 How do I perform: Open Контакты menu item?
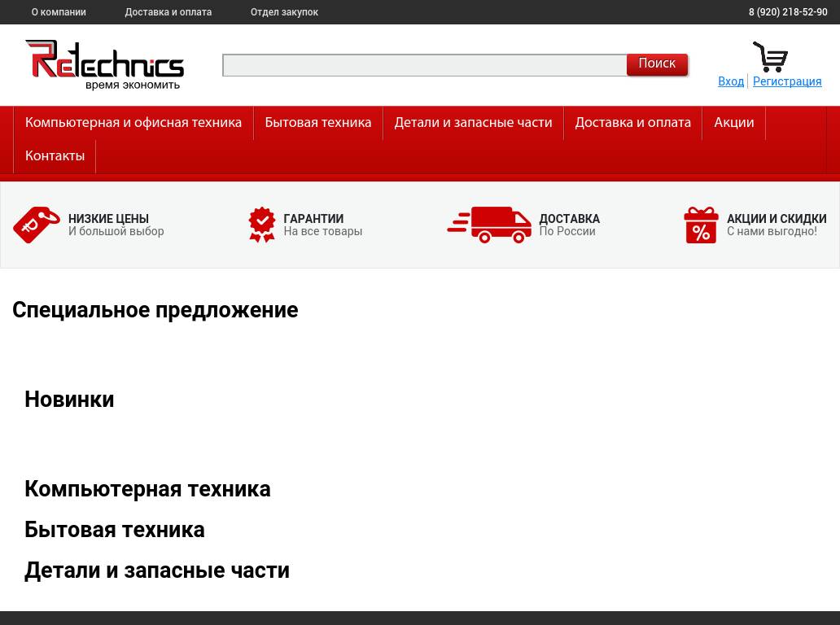pos(55,156)
